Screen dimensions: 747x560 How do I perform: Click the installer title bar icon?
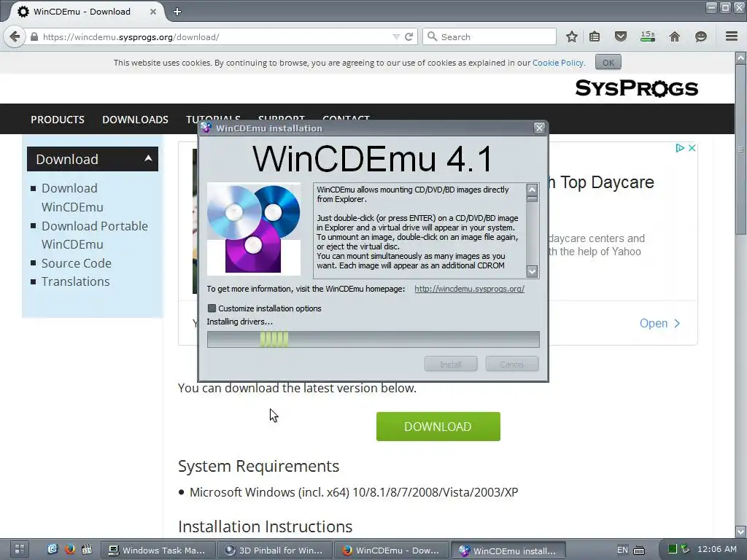pyautogui.click(x=206, y=128)
